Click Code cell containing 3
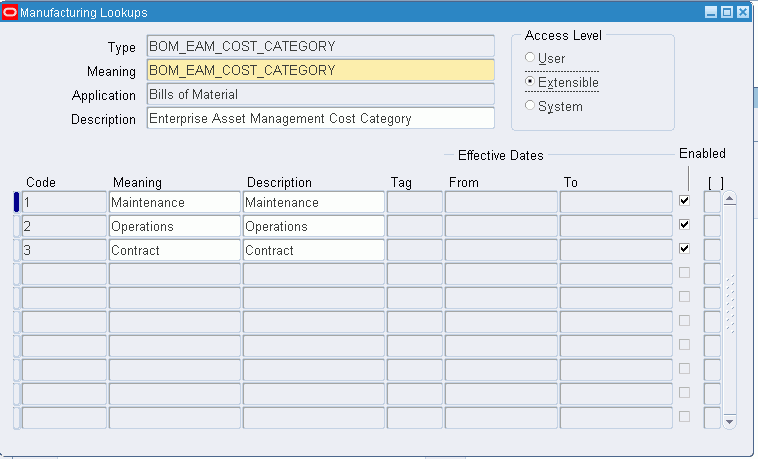Screen dimensions: 758x459 click(64, 251)
